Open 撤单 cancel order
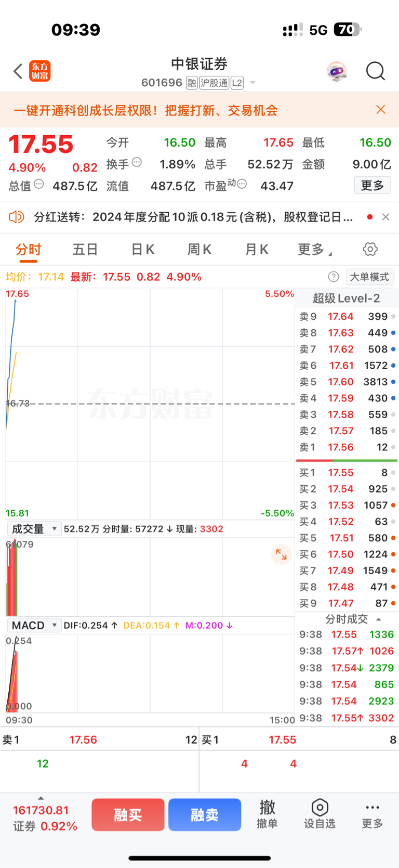The height and width of the screenshot is (868, 399). pyautogui.click(x=267, y=814)
